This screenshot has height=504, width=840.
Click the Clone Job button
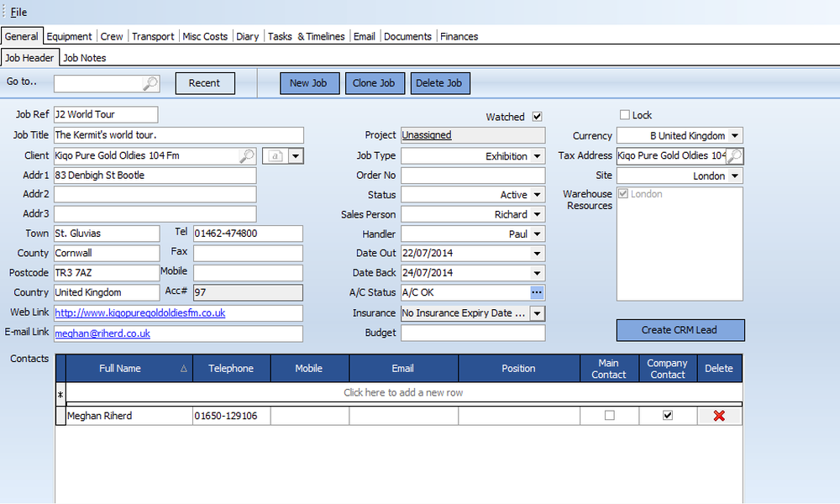click(375, 83)
